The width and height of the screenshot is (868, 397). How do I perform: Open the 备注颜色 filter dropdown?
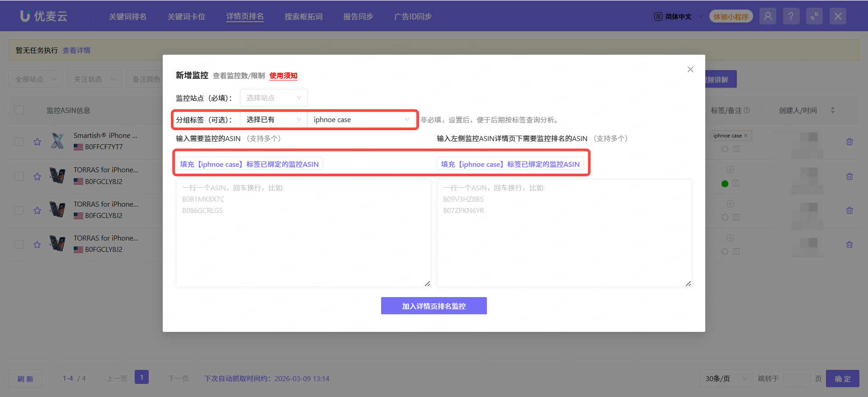145,79
